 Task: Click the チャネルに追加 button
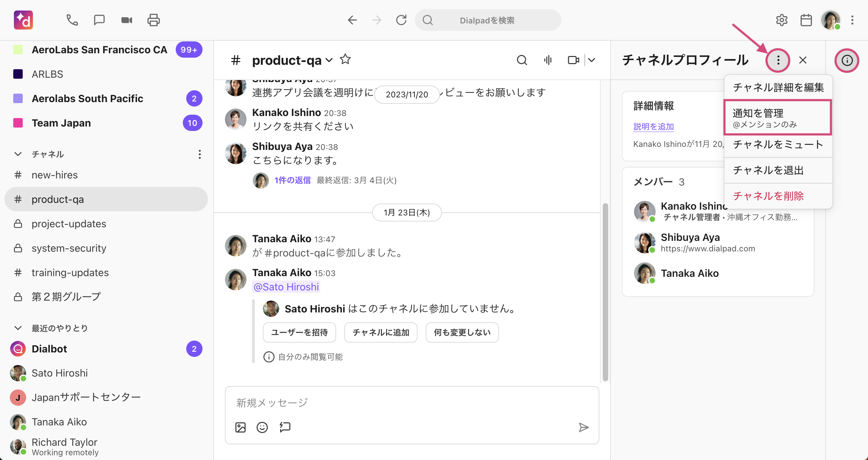[x=381, y=332]
